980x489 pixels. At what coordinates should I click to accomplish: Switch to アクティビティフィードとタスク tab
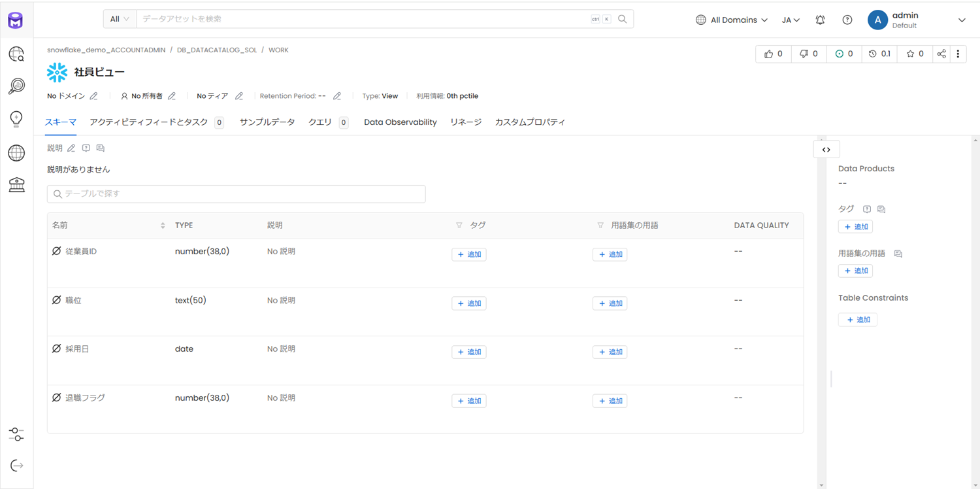[x=157, y=122]
